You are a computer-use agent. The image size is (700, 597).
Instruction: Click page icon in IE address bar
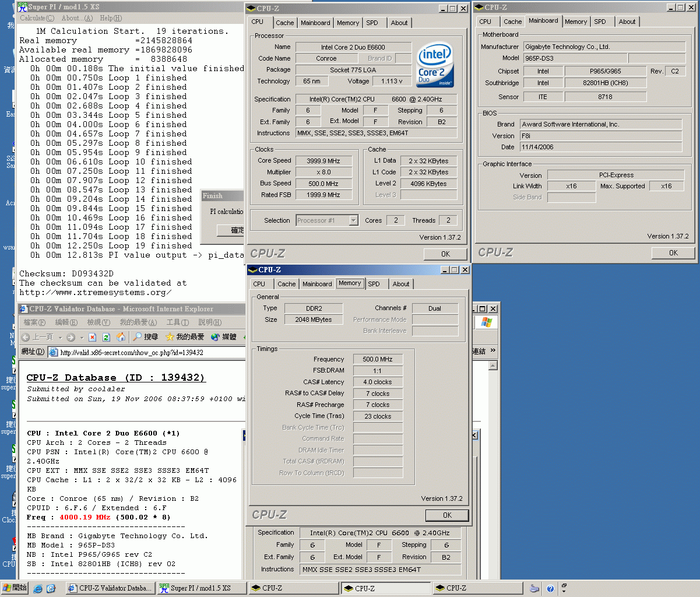(53, 352)
